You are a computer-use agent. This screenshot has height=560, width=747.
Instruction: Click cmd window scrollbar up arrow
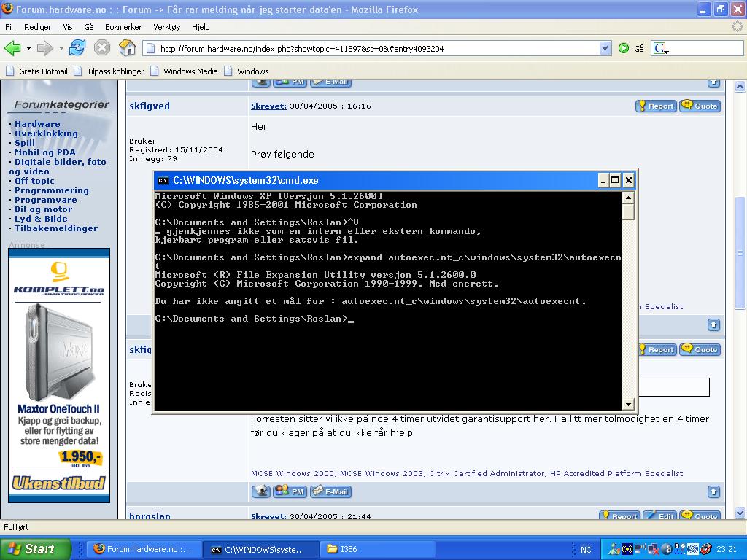[628, 197]
